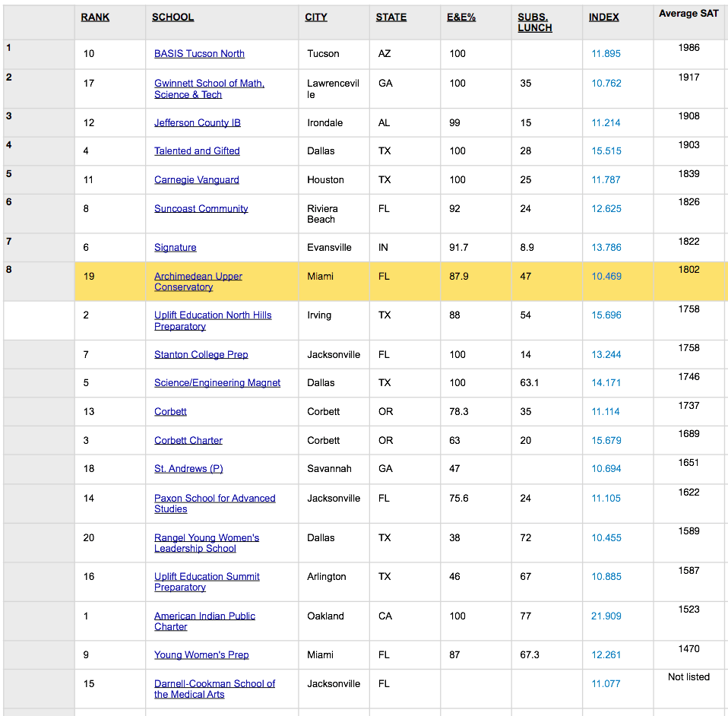728x716 pixels.
Task: Open Paxon School for Advanced Studies link
Action: tap(214, 503)
